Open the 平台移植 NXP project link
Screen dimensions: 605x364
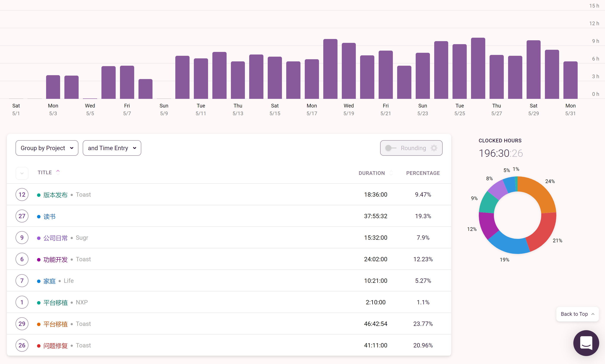pos(55,302)
